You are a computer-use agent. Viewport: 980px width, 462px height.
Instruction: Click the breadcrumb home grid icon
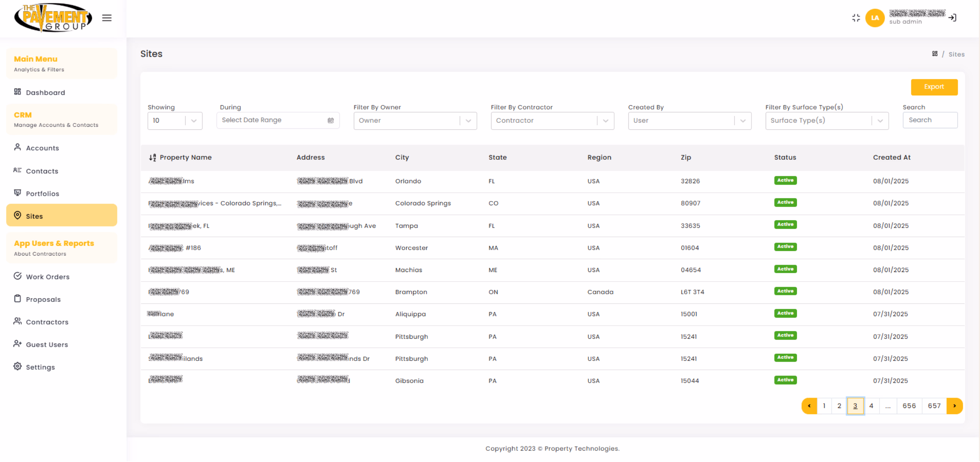pyautogui.click(x=935, y=54)
